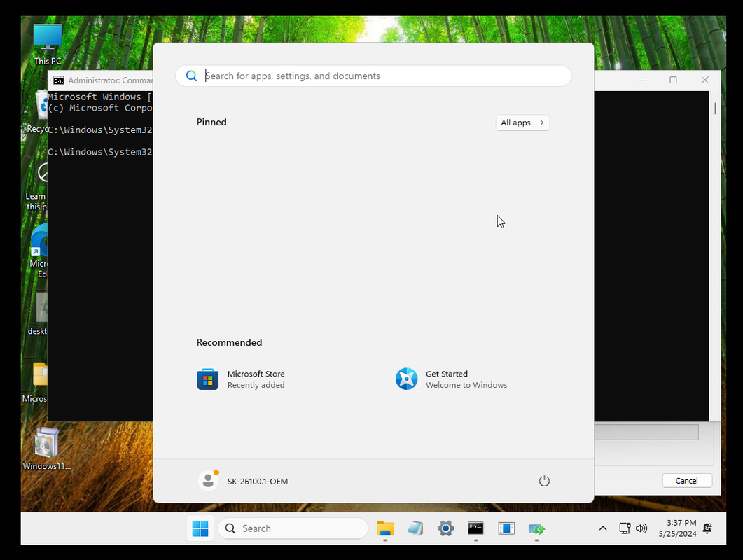Viewport: 743px width, 560px height.
Task: Click the SK-26100.1-OEM username text
Action: (257, 482)
